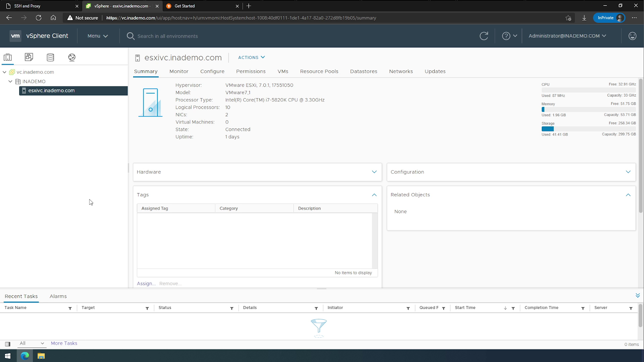Click the browser address bar URL
The image size is (644, 362).
pos(241,18)
